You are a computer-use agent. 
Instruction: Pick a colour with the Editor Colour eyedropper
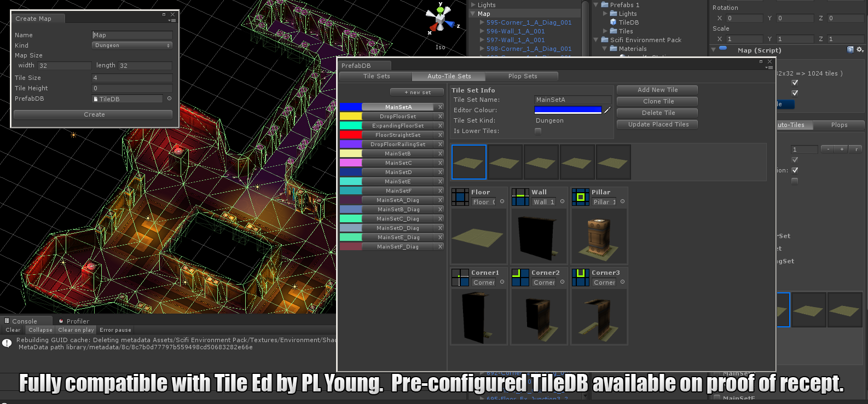pos(607,110)
